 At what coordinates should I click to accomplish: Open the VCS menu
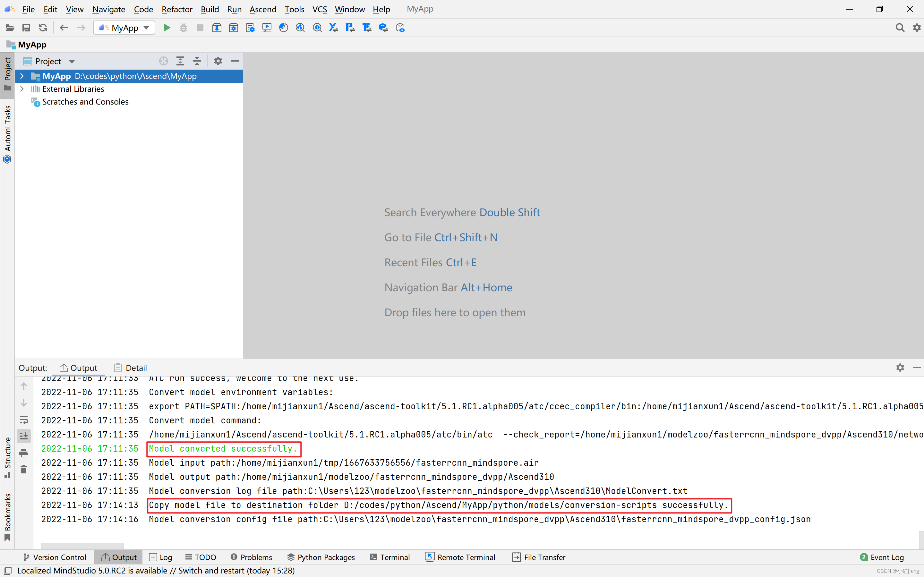tap(320, 9)
